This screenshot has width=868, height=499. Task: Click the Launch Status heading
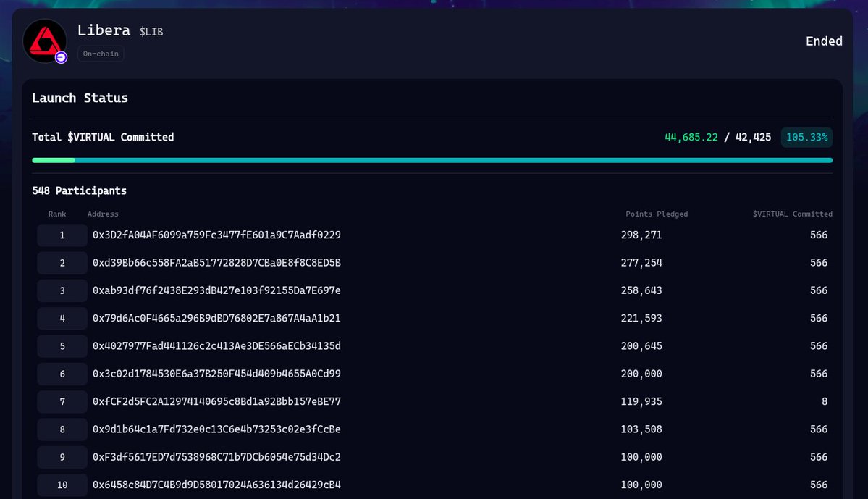tap(80, 98)
